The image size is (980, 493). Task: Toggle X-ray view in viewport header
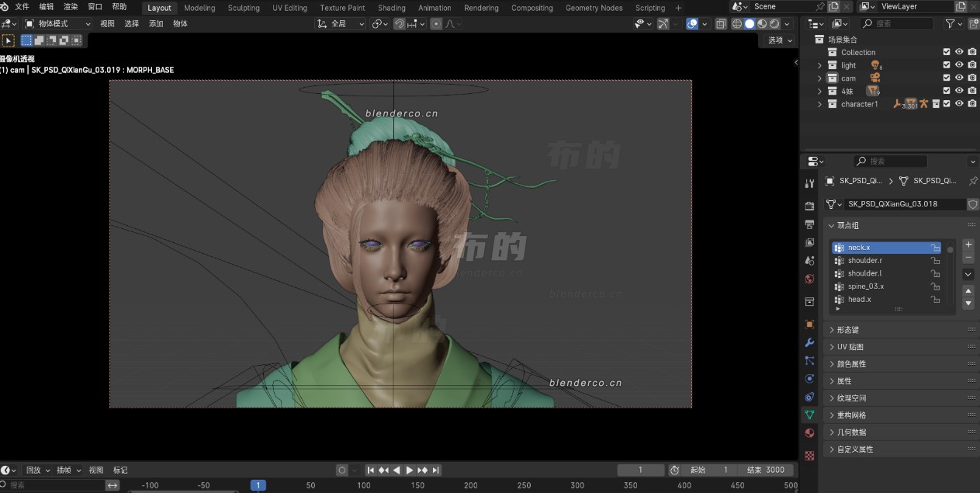[721, 24]
